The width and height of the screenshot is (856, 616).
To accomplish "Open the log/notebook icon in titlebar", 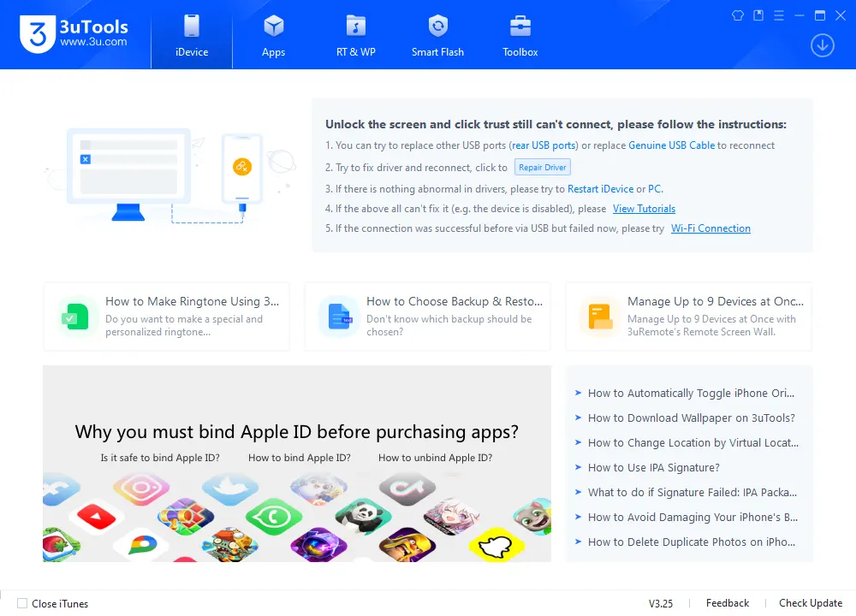I will pos(758,15).
